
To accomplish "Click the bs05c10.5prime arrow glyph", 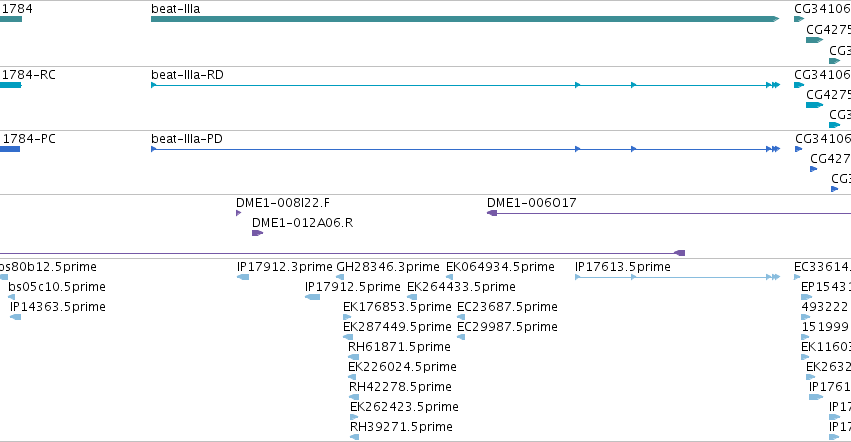I will click(11, 297).
